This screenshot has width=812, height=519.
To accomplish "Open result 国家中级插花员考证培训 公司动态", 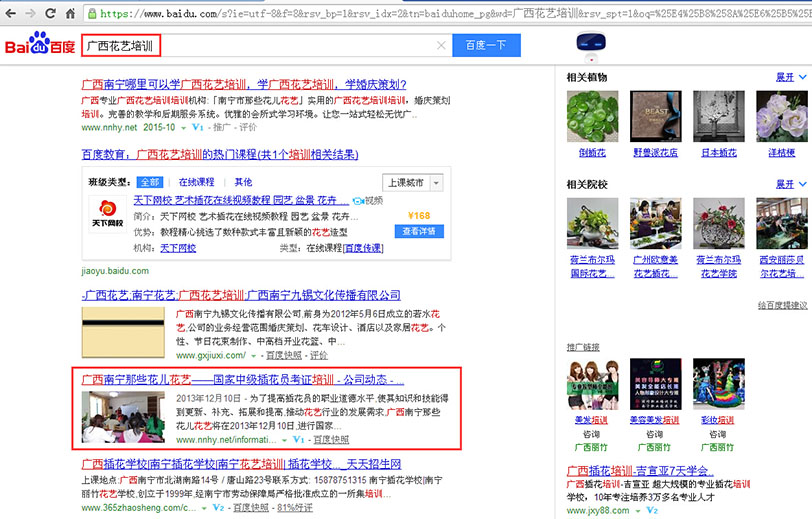I will pyautogui.click(x=243, y=380).
